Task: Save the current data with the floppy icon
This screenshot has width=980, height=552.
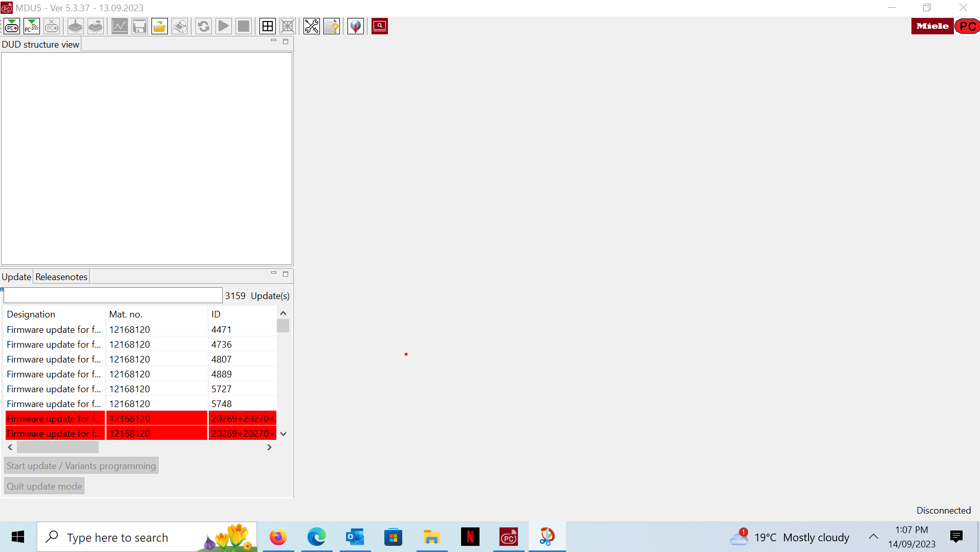Action: tap(140, 26)
